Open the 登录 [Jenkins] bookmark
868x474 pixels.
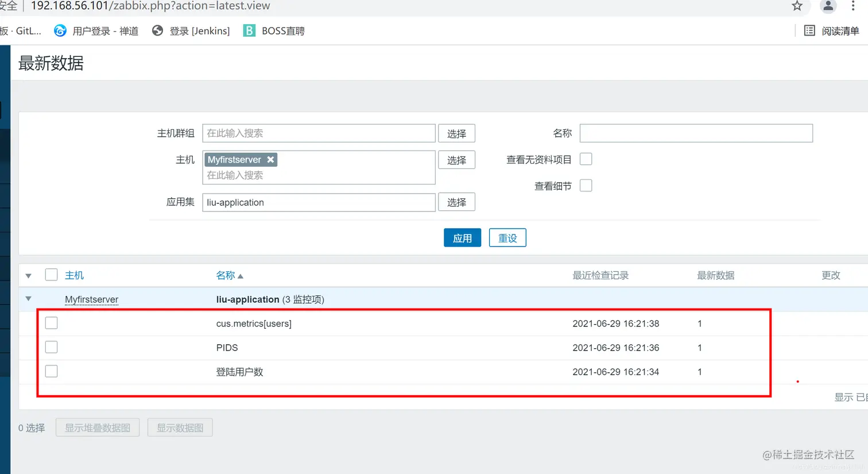[191, 31]
